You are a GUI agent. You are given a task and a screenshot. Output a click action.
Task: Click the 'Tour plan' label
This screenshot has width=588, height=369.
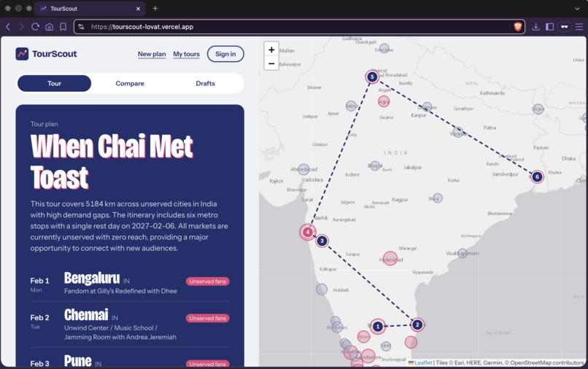click(x=44, y=124)
